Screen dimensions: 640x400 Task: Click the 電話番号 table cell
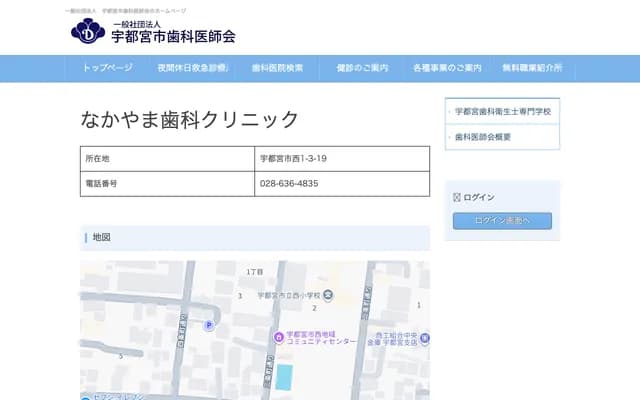pos(167,184)
